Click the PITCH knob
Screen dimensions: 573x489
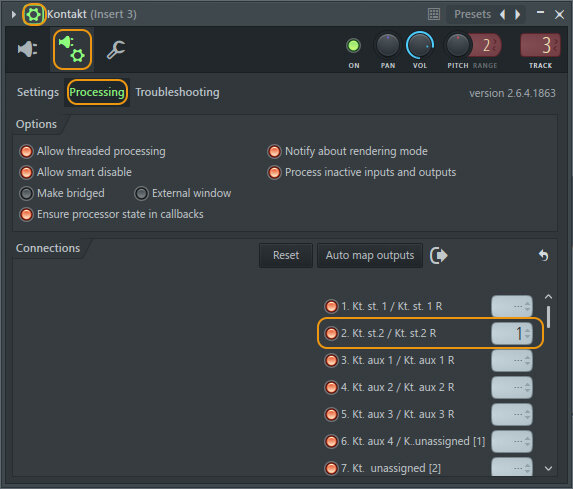tap(457, 45)
